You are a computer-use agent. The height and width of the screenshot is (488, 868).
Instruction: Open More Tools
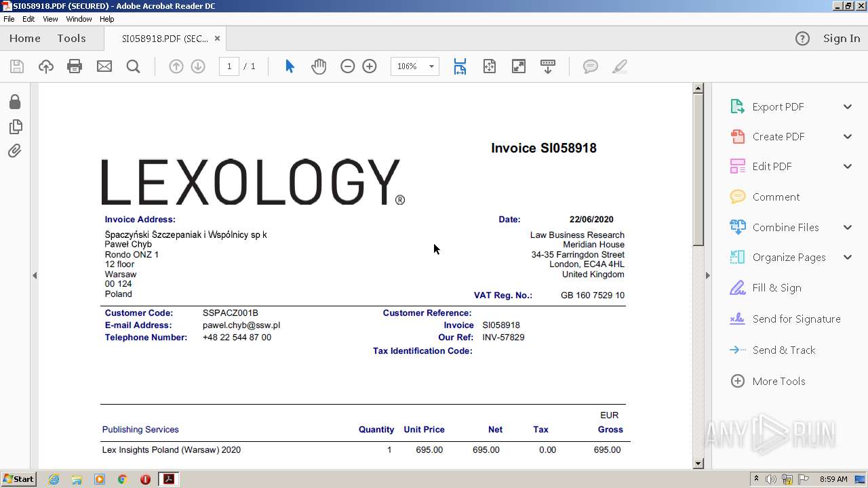[778, 381]
